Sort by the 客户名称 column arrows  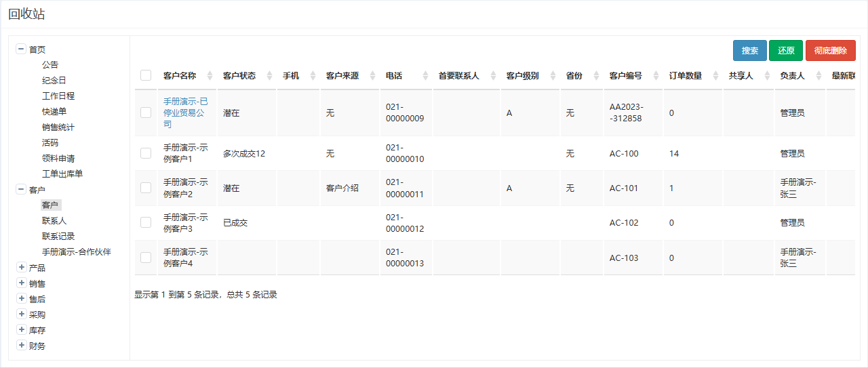point(210,76)
